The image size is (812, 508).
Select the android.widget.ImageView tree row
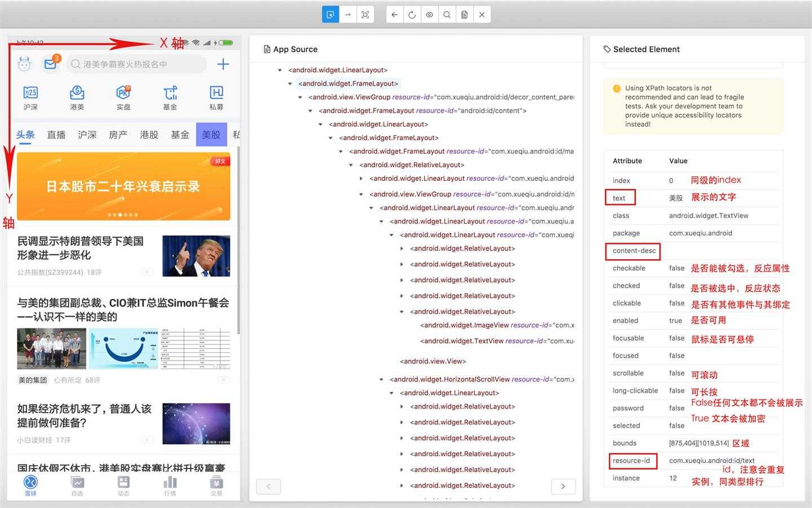[497, 325]
